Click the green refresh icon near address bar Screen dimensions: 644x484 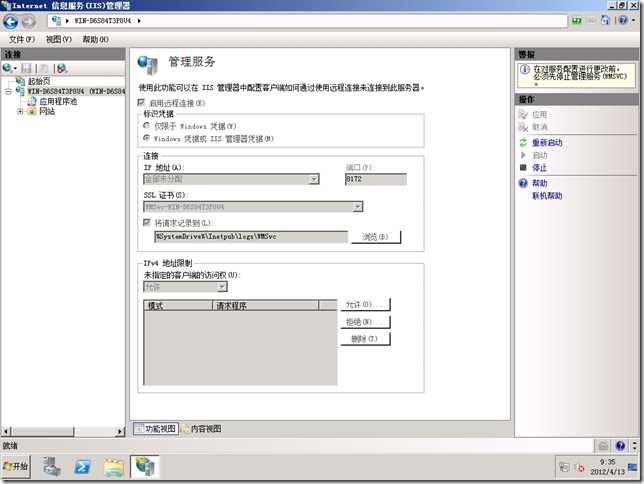coord(577,20)
